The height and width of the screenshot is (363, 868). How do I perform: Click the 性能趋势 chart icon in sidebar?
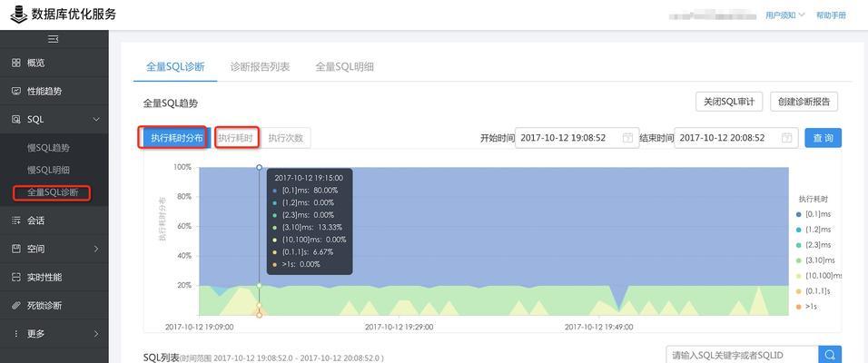click(16, 92)
